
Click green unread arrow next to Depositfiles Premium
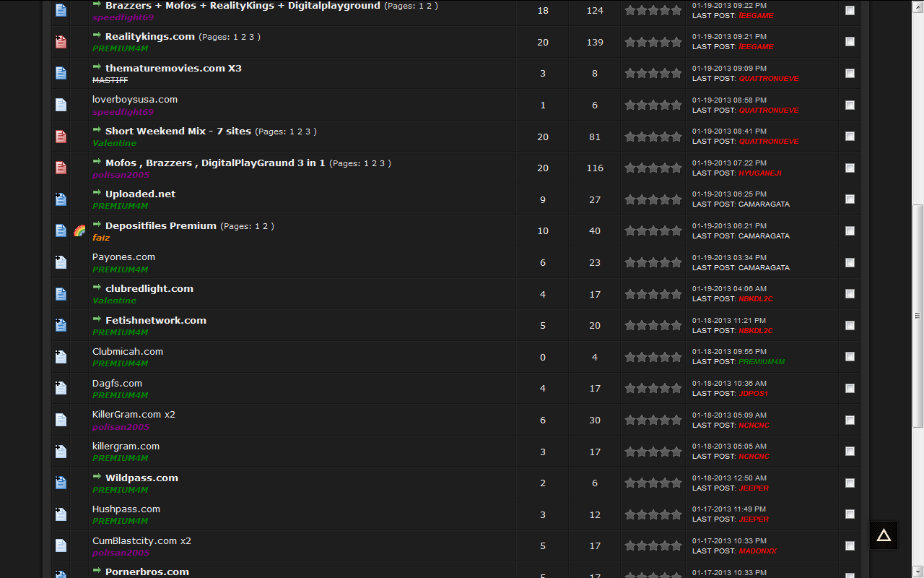click(x=97, y=225)
